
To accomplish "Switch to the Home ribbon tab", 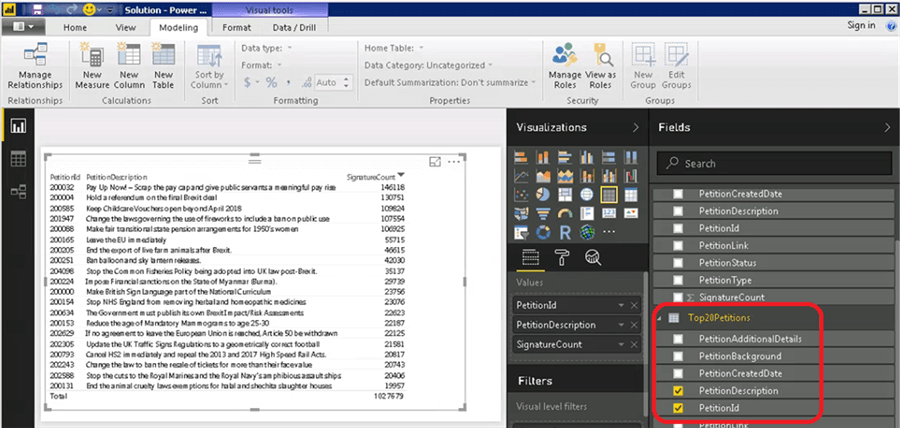I will tap(75, 28).
